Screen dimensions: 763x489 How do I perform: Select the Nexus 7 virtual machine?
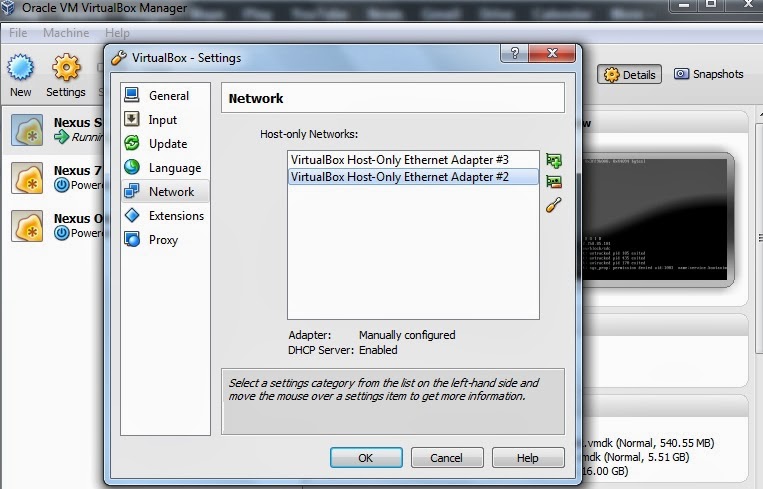54,178
